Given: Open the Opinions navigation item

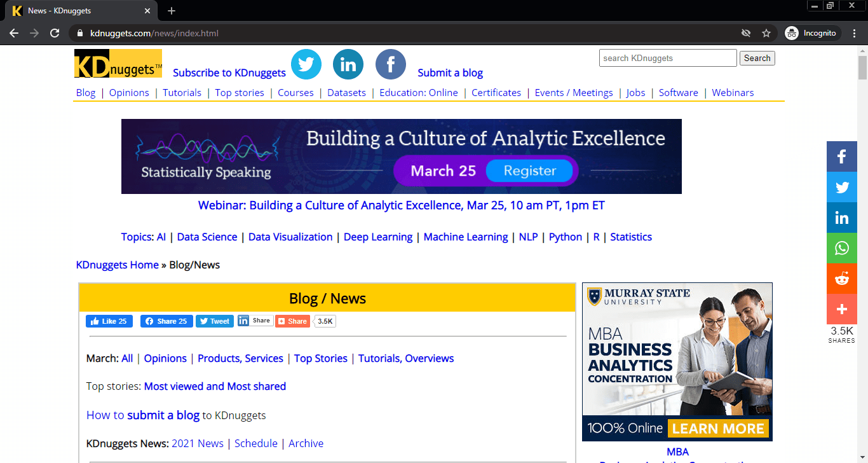Looking at the screenshot, I should pos(129,92).
